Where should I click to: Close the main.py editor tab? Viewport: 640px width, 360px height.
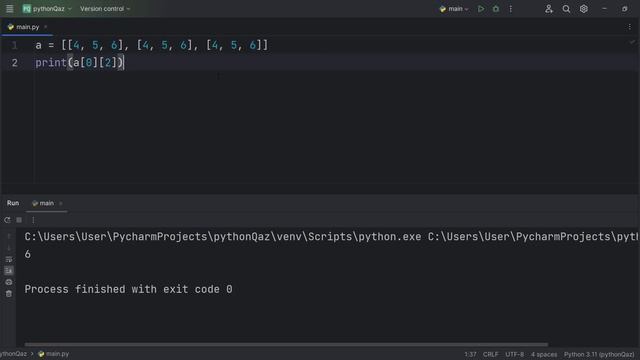pos(45,27)
